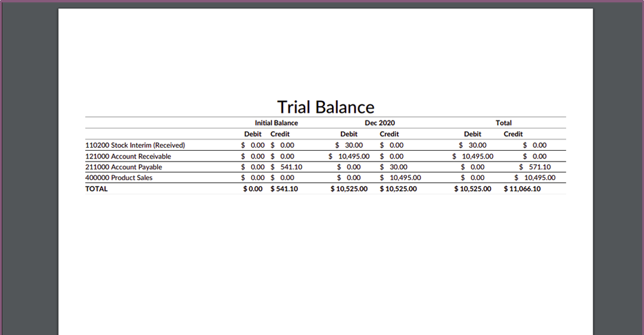The height and width of the screenshot is (335, 644).
Task: Click the Credit subheader under Total
Action: [x=513, y=134]
